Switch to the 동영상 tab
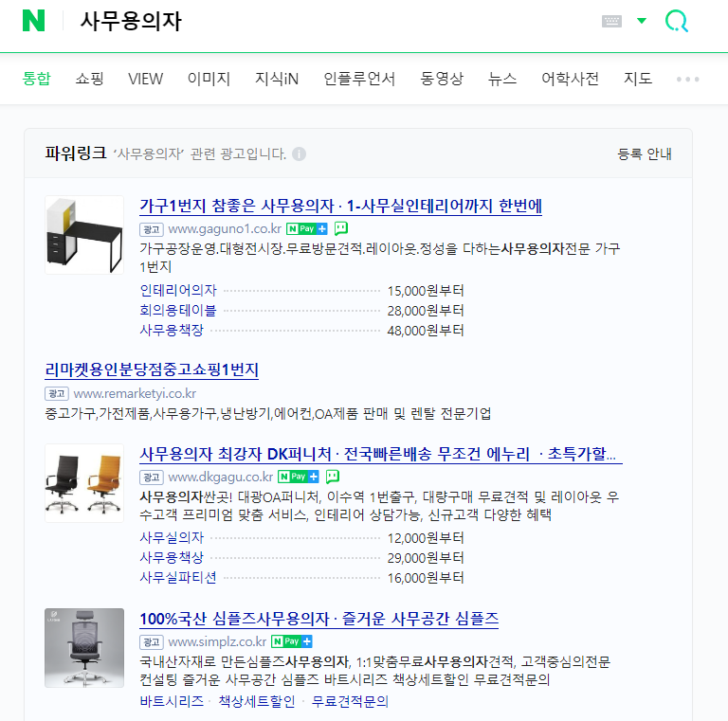Screen dimensions: 728x721 pyautogui.click(x=442, y=79)
